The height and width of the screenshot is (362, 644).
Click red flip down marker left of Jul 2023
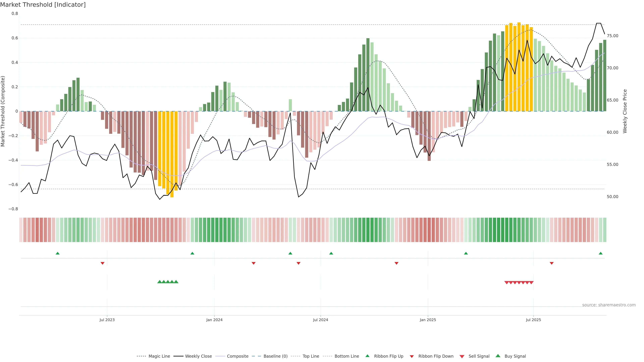102,263
